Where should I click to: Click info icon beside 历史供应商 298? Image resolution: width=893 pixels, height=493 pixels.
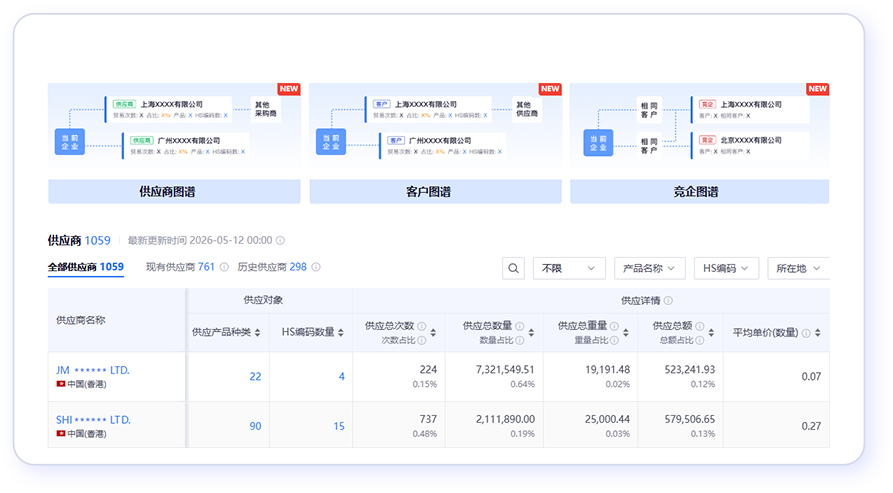point(316,267)
